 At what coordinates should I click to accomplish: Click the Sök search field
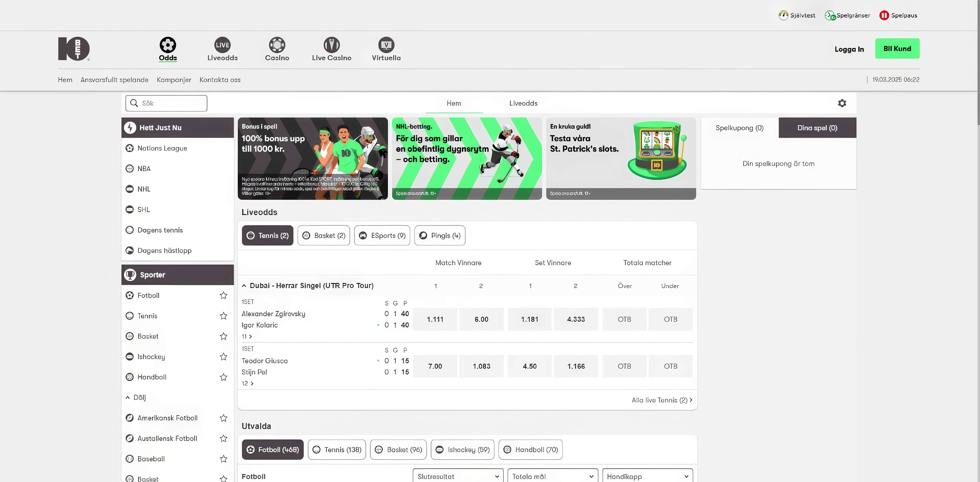171,103
